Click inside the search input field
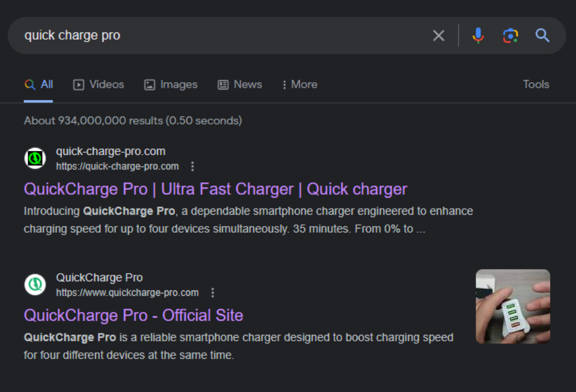576x392 pixels. 180,35
